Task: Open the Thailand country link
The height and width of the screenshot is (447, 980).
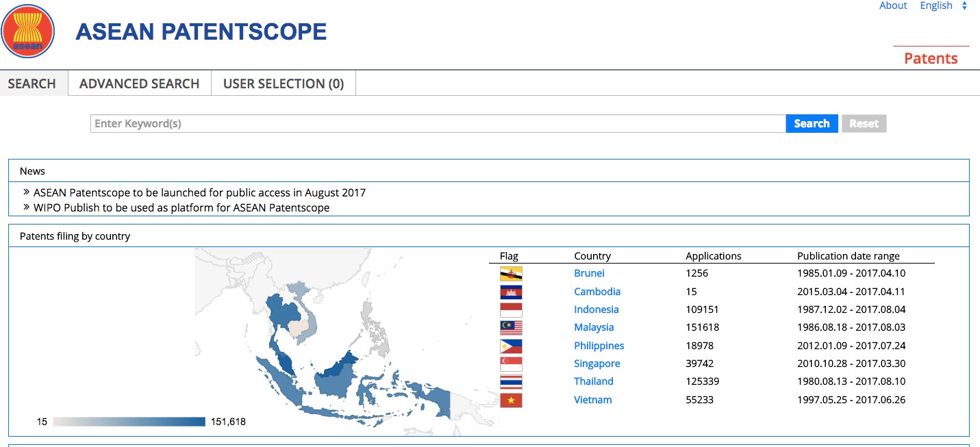Action: tap(594, 381)
